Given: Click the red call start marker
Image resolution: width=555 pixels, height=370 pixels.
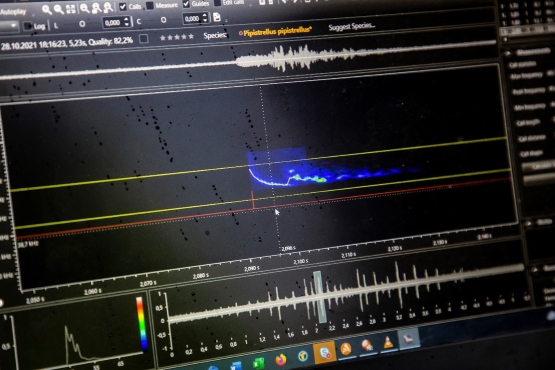Looking at the screenshot, I should pos(253,200).
